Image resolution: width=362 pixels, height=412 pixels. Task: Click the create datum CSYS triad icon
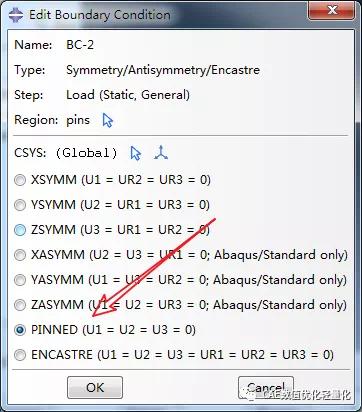coord(161,153)
